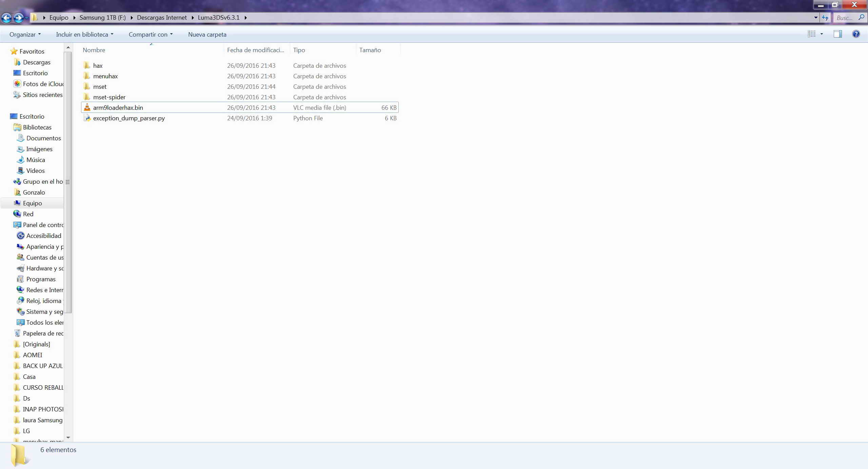Open the Help question mark icon
Screen dimensions: 868x469
[856, 34]
